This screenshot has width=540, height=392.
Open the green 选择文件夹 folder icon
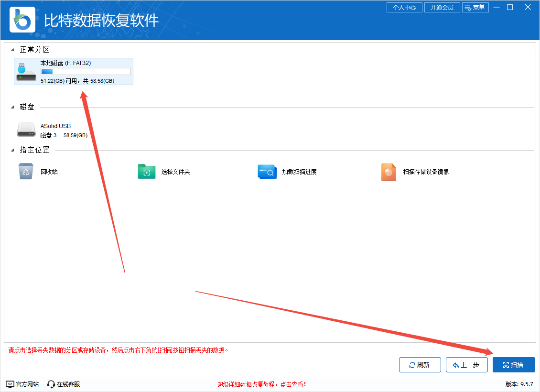tap(147, 172)
